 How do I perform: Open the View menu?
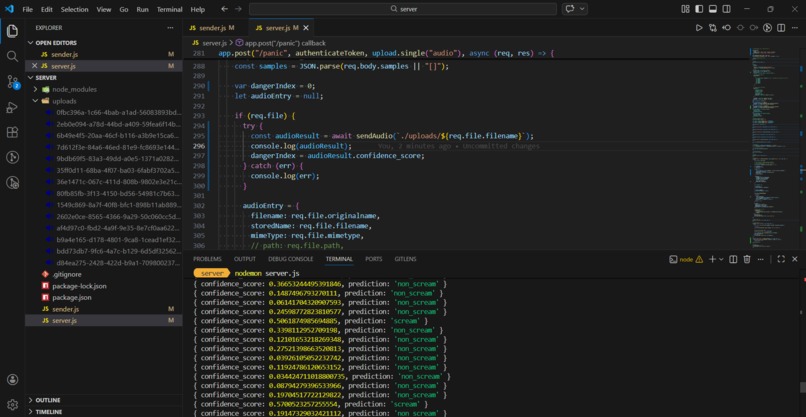click(104, 9)
